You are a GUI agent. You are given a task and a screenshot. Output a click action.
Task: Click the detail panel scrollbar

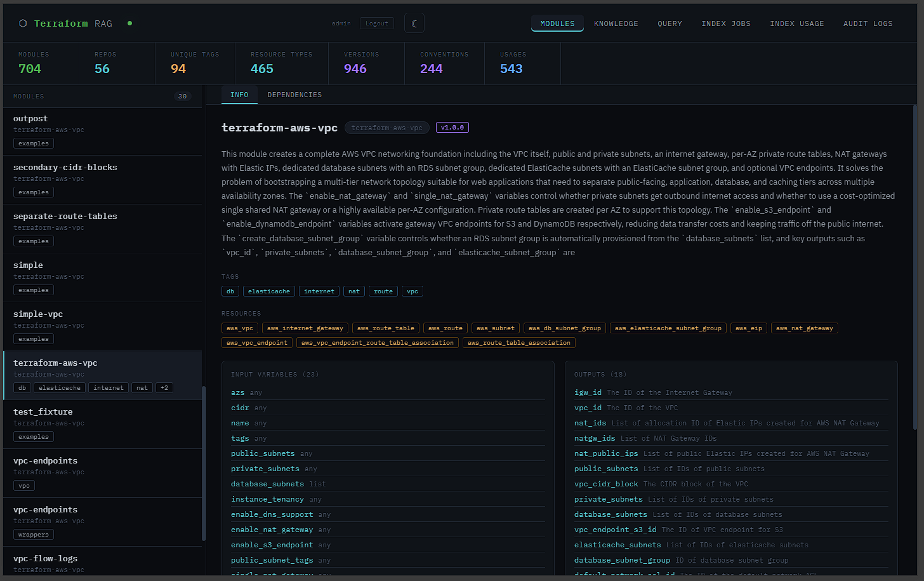[x=914, y=267]
